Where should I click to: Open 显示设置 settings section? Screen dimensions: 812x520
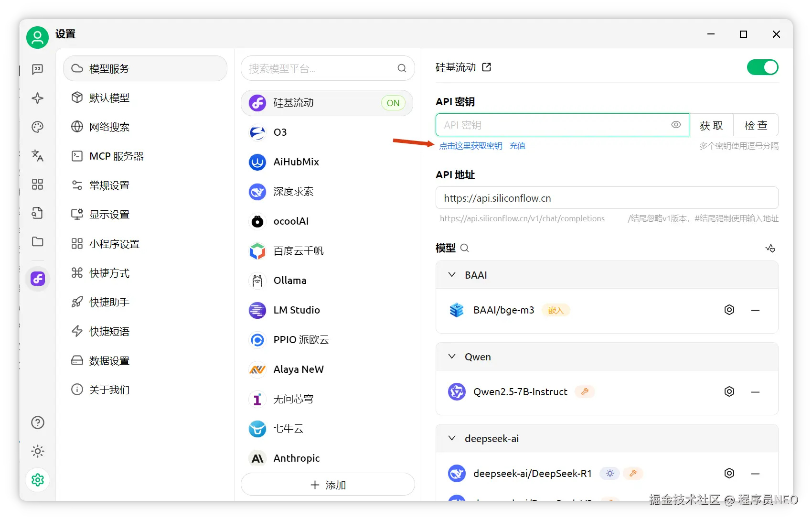[145, 214]
